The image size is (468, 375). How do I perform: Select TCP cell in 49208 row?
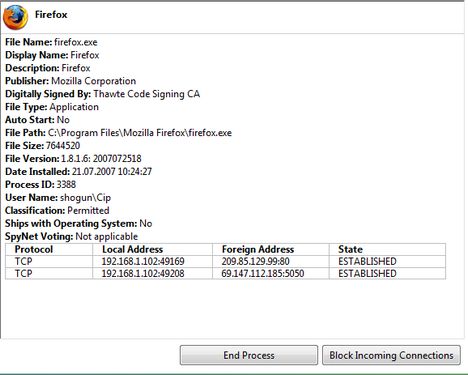tap(49, 273)
